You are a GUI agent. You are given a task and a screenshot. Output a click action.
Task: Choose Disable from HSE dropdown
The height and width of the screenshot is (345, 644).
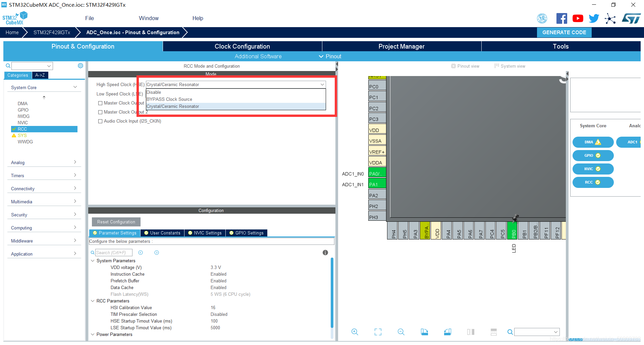click(236, 92)
